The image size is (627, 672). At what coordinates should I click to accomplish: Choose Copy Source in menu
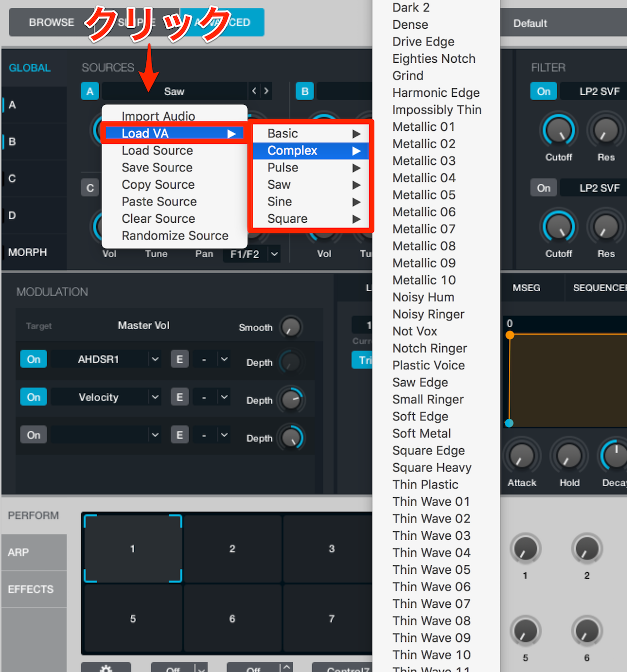click(x=158, y=185)
